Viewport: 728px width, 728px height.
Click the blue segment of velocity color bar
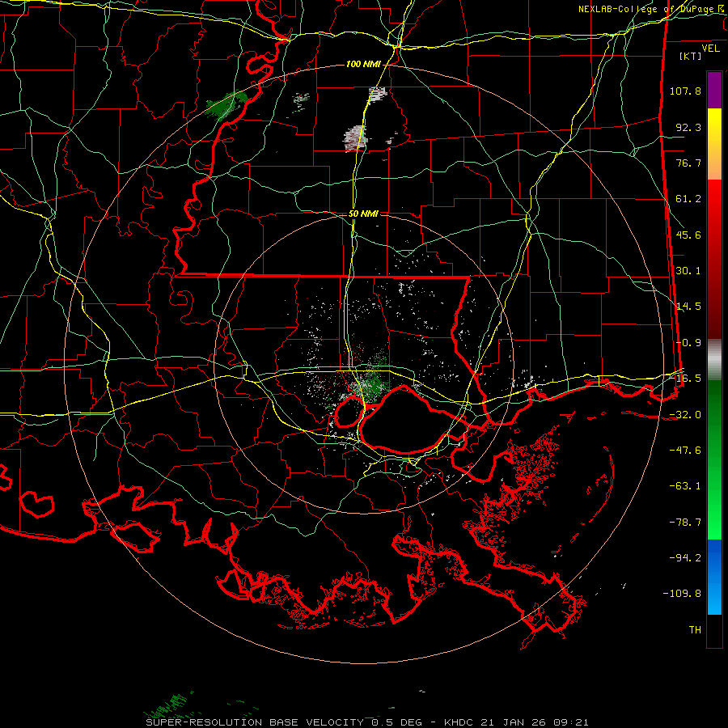(x=714, y=577)
